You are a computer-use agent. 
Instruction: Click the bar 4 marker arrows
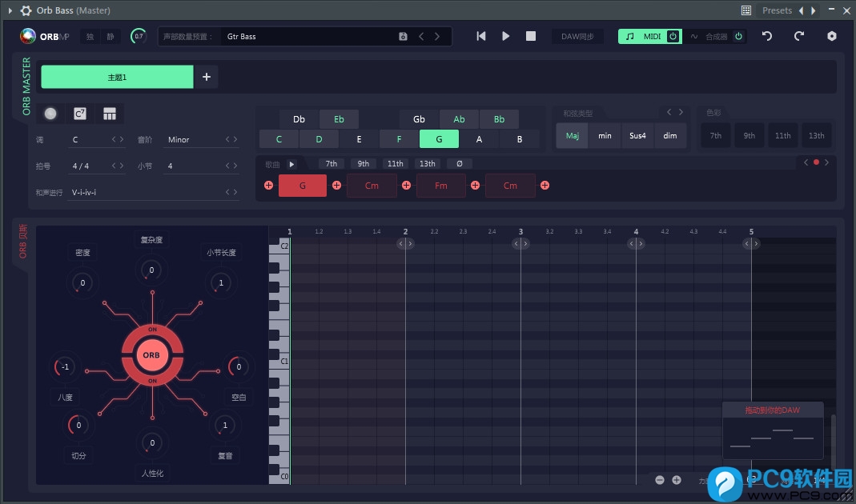[x=636, y=243]
